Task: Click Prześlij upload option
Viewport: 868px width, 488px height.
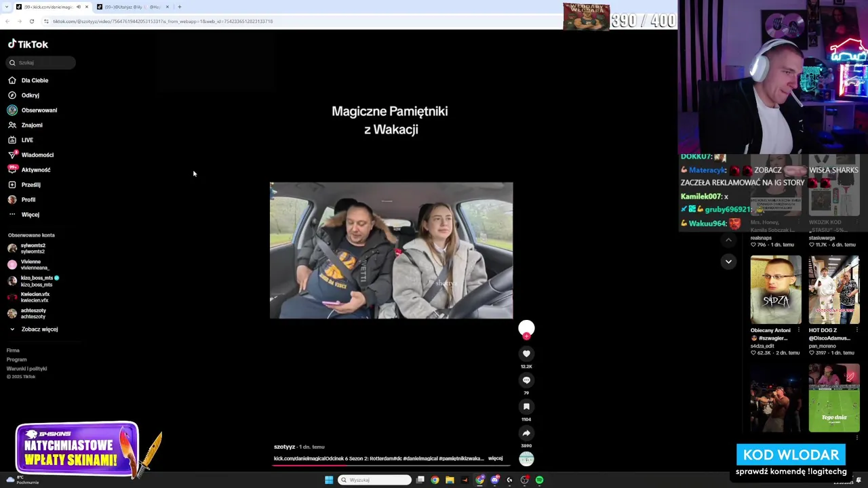Action: click(24, 184)
